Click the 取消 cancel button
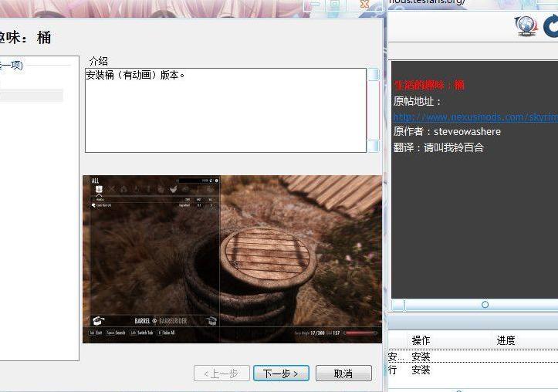 (343, 373)
